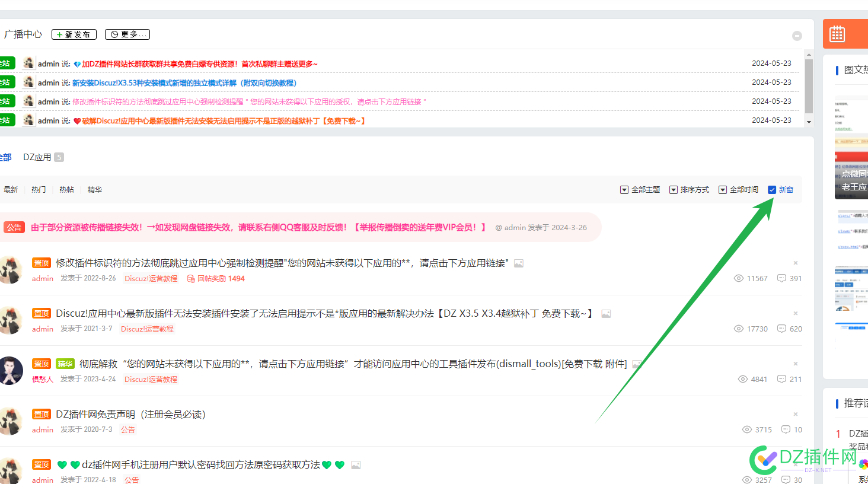This screenshot has width=868, height=484.
Task: Click view count eye icon showing 3715
Action: (747, 429)
